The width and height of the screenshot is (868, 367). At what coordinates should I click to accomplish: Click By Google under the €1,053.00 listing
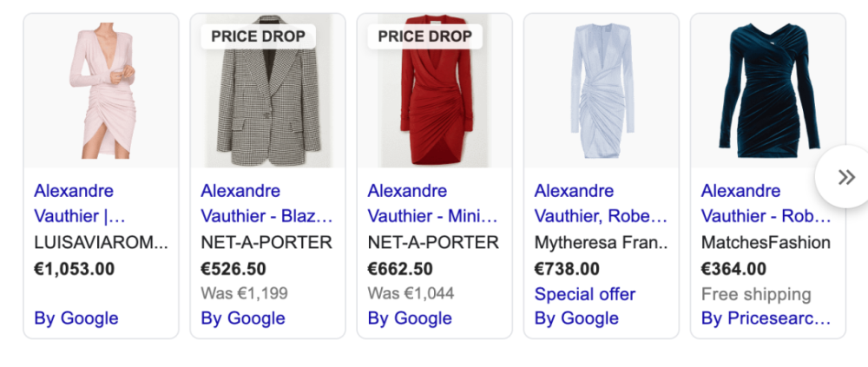click(76, 318)
